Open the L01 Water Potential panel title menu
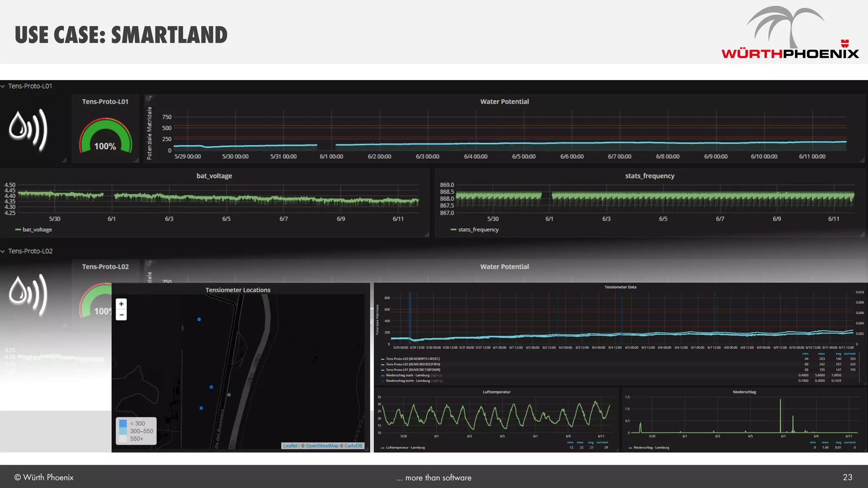 pyautogui.click(x=504, y=102)
